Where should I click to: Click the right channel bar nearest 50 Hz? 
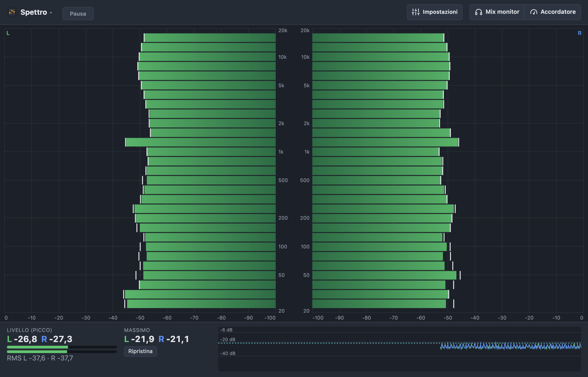384,275
